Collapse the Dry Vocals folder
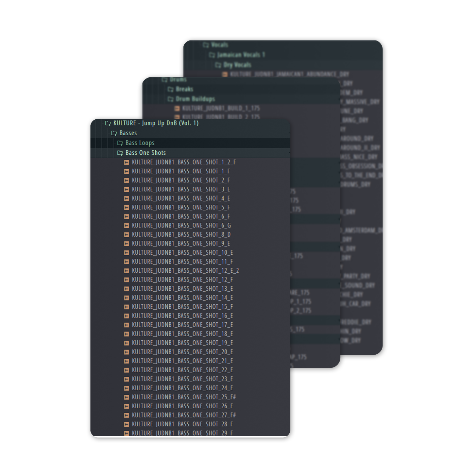 pyautogui.click(x=237, y=65)
